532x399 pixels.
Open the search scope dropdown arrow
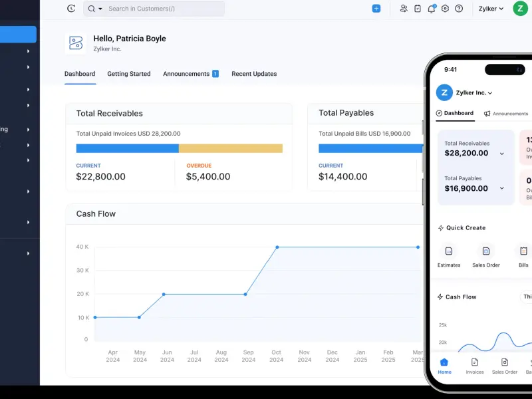click(100, 9)
